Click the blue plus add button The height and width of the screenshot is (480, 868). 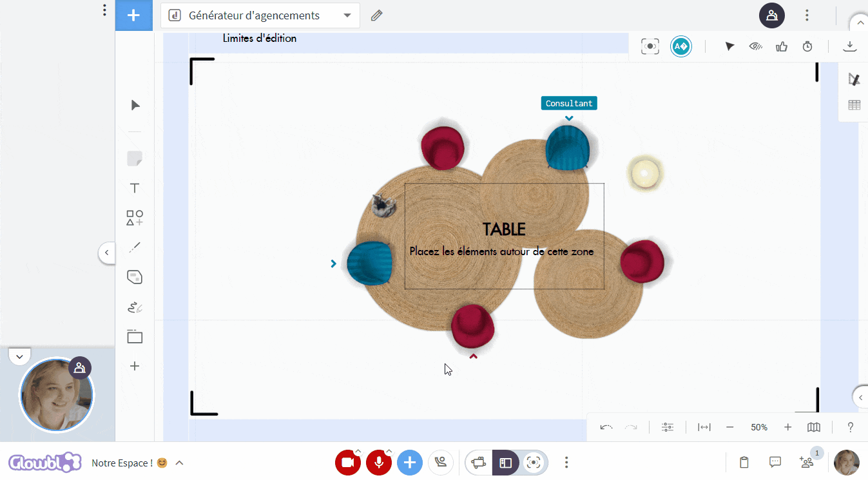point(134,15)
